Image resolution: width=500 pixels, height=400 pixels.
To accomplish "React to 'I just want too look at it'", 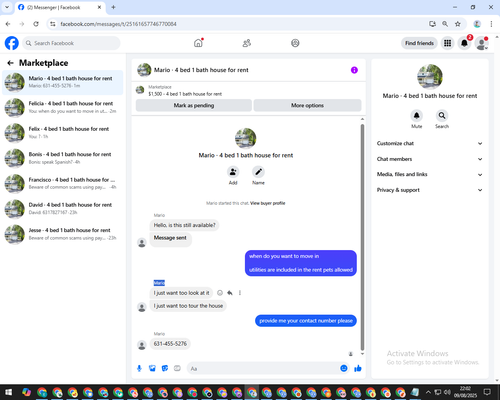I will point(220,293).
